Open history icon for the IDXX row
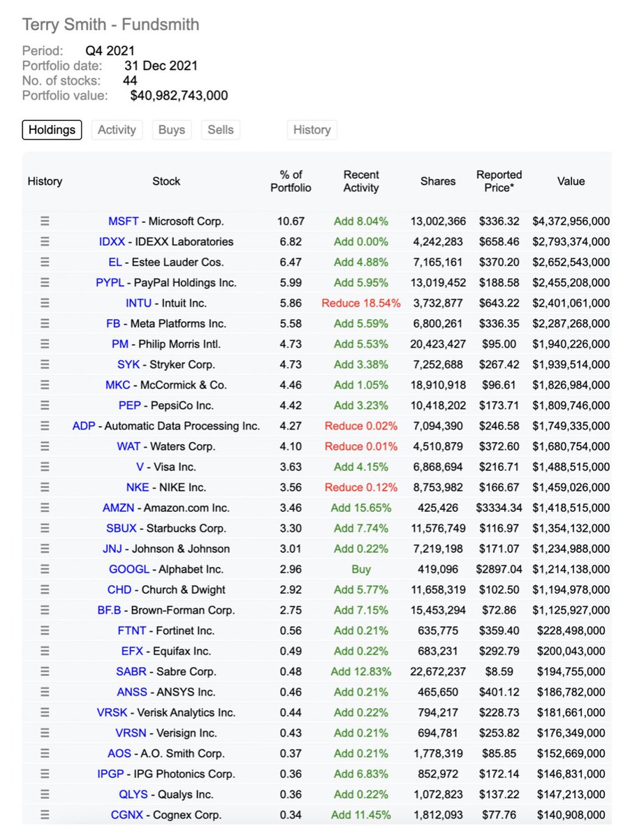 45,242
